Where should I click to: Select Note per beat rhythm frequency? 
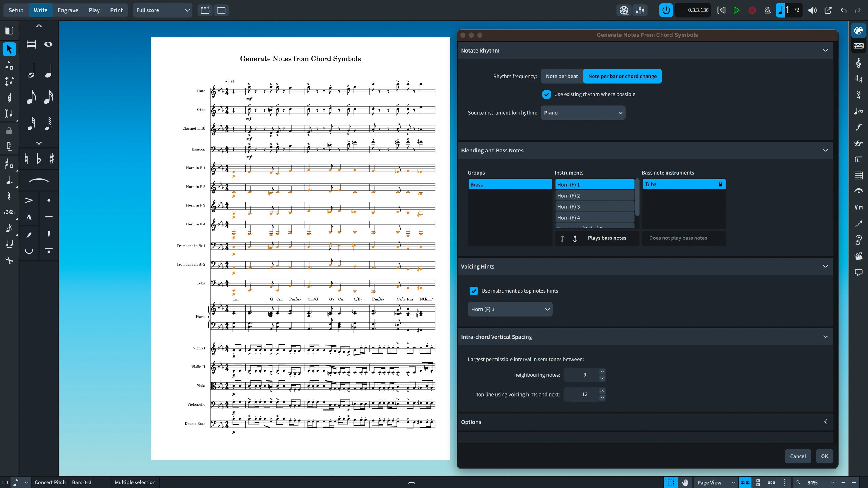[x=562, y=76]
